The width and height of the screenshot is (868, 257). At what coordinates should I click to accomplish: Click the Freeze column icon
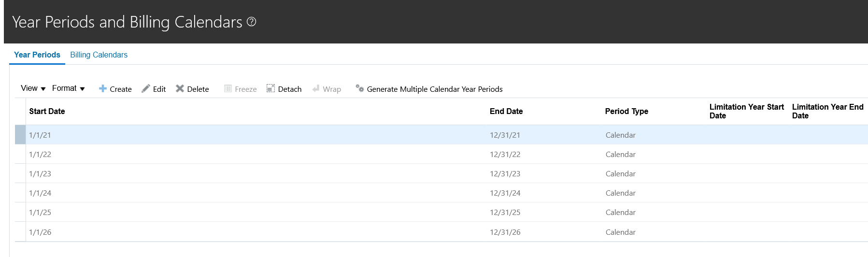click(x=228, y=88)
